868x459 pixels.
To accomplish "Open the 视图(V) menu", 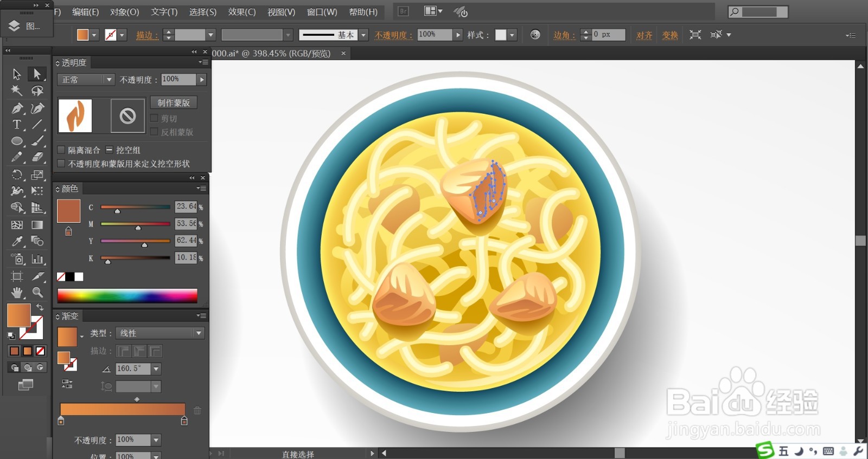I will [282, 12].
